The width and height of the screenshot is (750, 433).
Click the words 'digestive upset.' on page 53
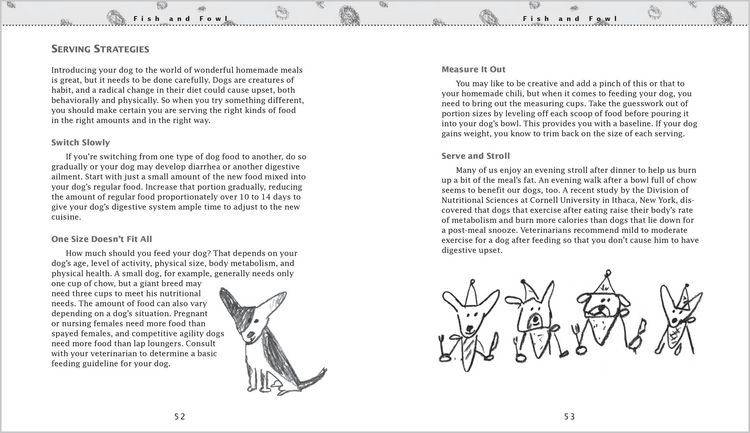[472, 250]
